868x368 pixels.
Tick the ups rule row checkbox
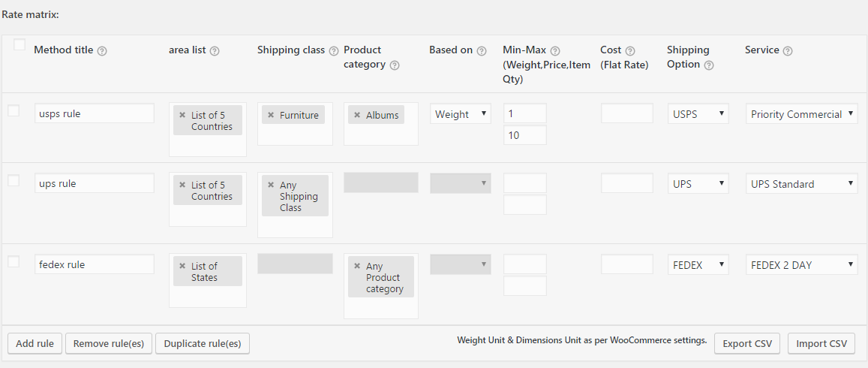pos(14,180)
